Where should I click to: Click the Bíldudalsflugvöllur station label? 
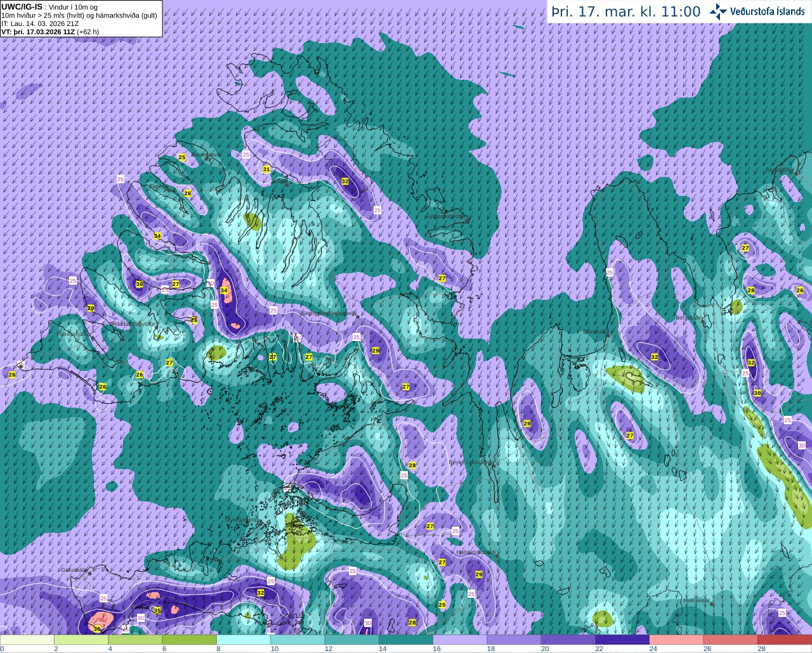click(x=133, y=323)
